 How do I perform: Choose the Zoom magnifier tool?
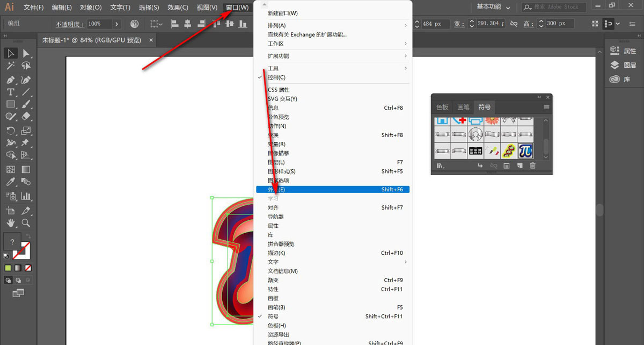click(25, 222)
